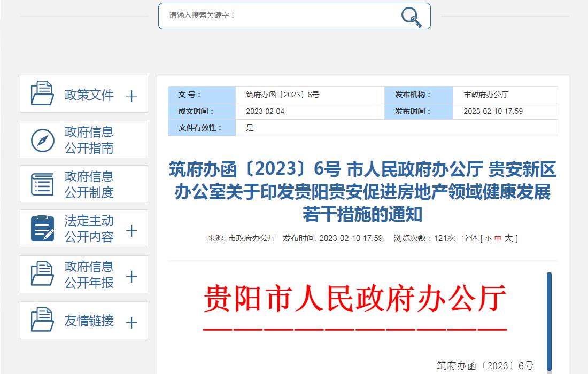
Task: Click the folder icon for 友情链接
Action: point(42,320)
